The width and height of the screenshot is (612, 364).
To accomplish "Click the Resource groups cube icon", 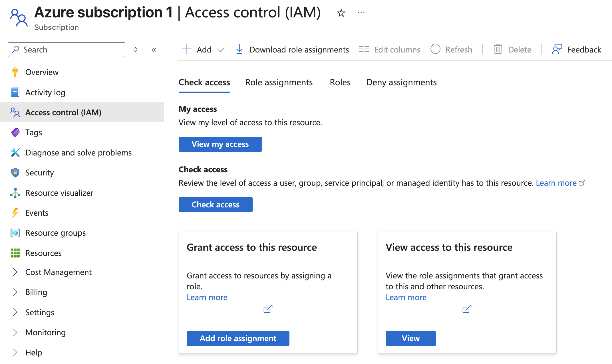I will [15, 233].
